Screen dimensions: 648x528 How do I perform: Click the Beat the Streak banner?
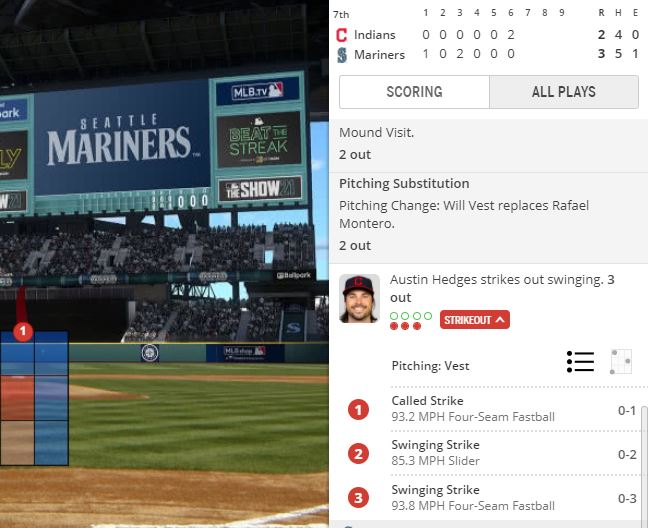[259, 140]
